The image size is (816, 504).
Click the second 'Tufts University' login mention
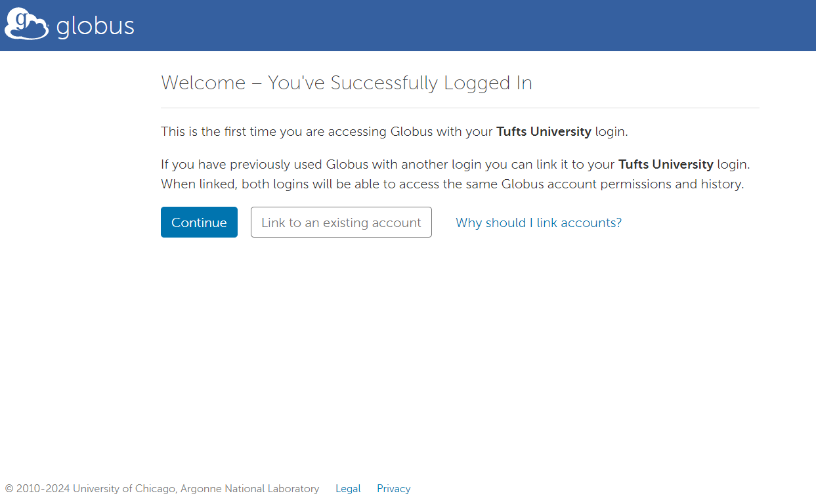(x=666, y=164)
